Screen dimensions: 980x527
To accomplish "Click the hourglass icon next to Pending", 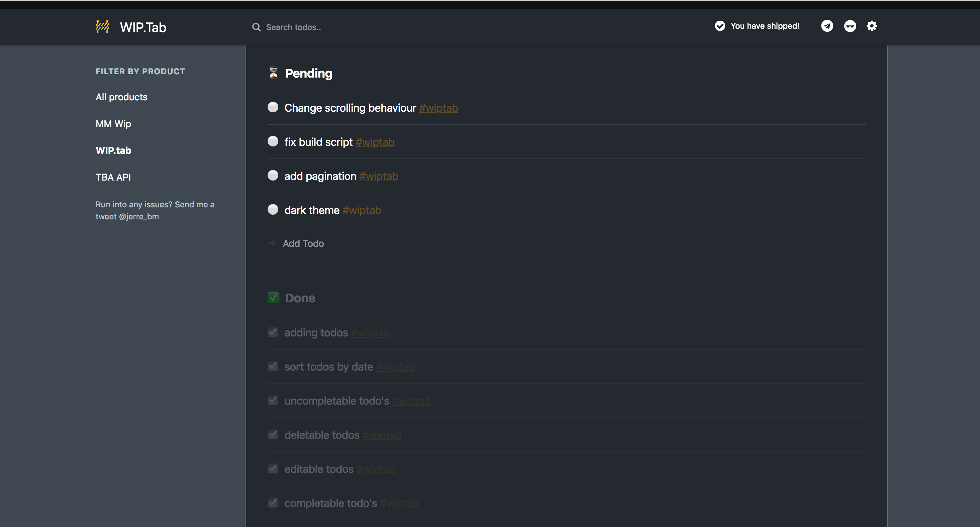I will click(274, 73).
